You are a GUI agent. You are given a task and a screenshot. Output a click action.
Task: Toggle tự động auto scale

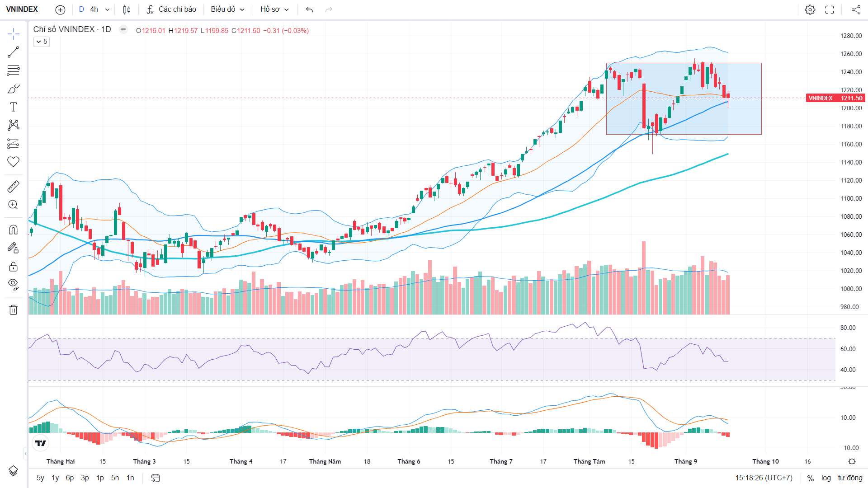[x=850, y=478]
